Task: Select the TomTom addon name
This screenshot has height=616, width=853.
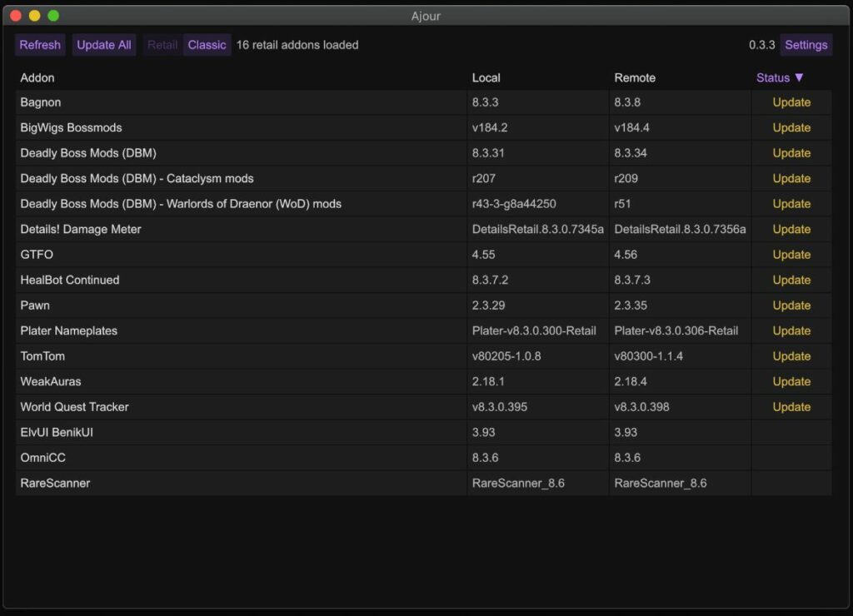Action: (42, 356)
